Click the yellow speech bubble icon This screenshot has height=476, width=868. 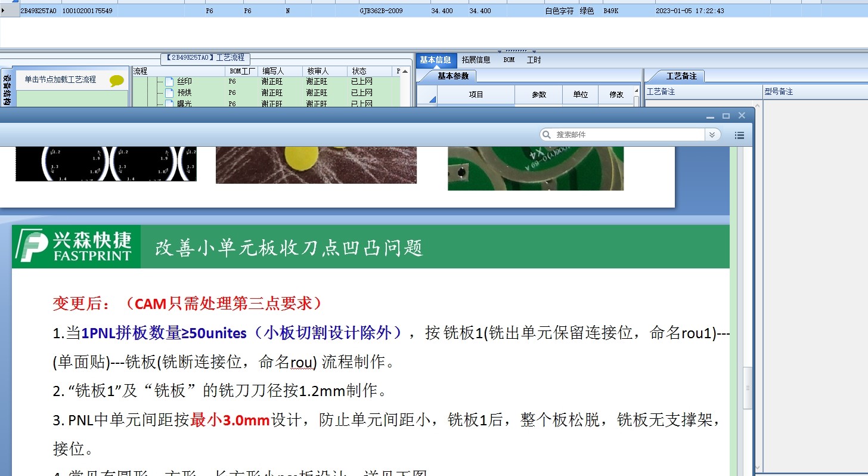pyautogui.click(x=117, y=81)
